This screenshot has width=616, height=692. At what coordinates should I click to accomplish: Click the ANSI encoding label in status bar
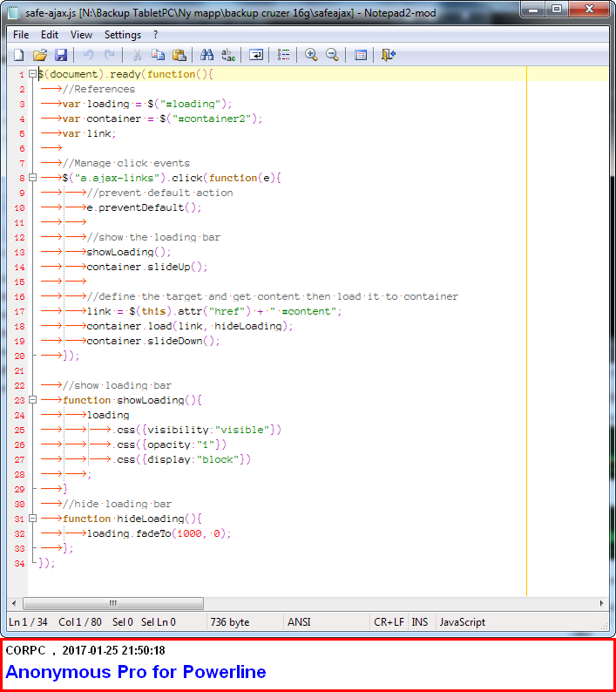coord(299,622)
